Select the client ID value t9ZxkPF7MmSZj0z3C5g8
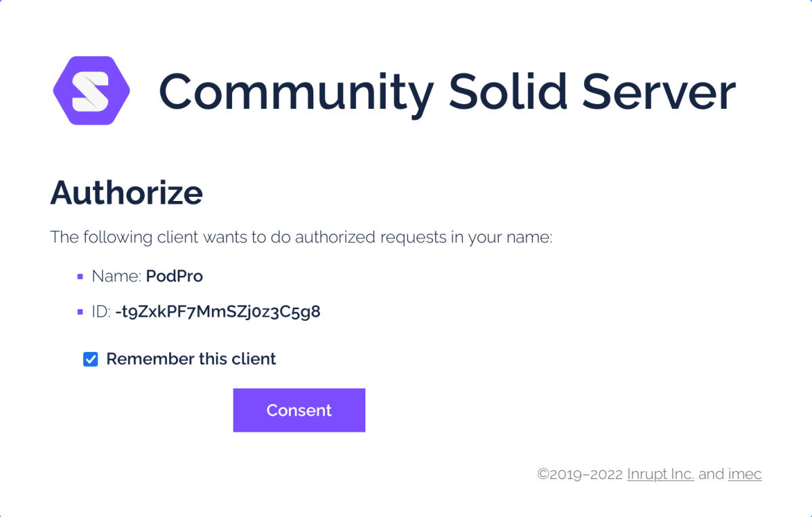The image size is (812, 517). (218, 311)
